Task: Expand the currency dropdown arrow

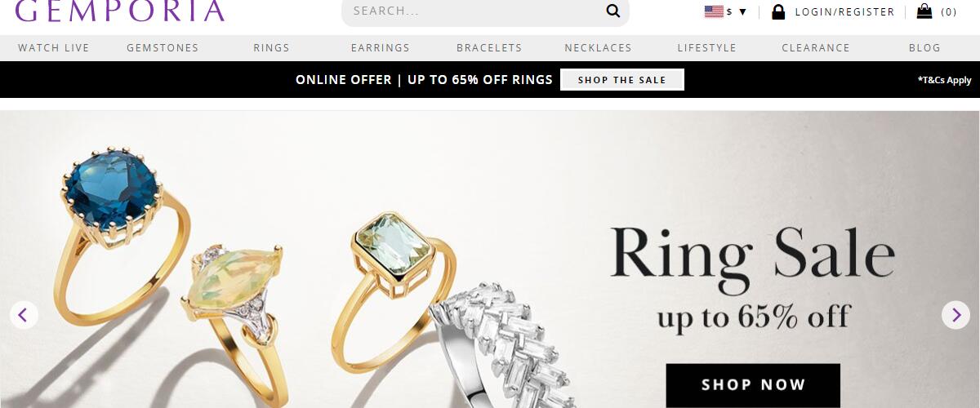Action: pos(742,12)
